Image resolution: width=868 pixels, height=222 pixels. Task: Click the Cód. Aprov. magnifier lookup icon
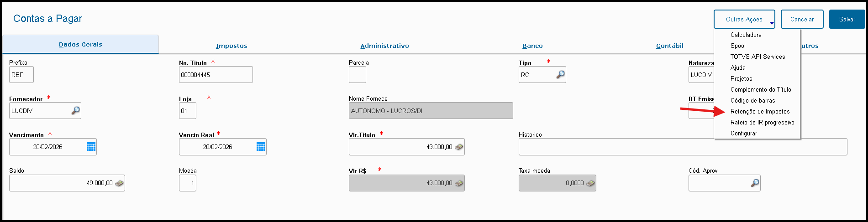point(755,183)
